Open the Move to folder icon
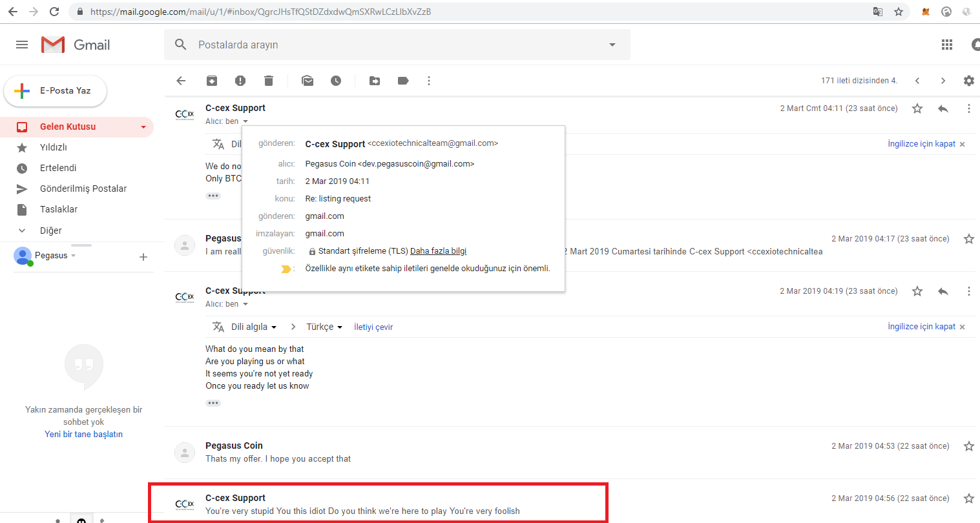The image size is (980, 523). click(375, 81)
